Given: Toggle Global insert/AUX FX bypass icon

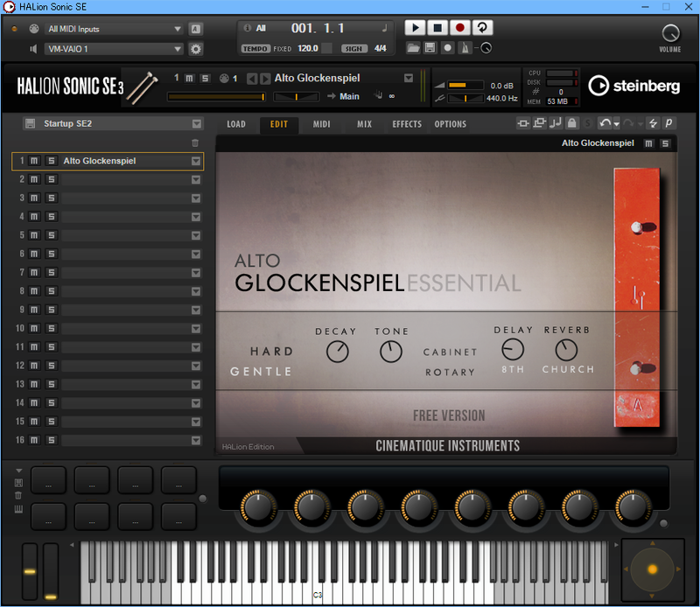Looking at the screenshot, I should [x=522, y=123].
